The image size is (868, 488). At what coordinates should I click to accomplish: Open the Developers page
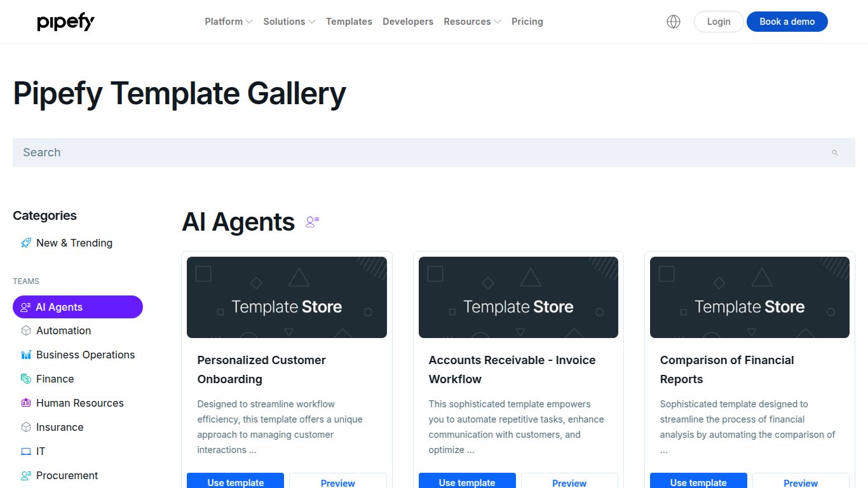(x=408, y=21)
